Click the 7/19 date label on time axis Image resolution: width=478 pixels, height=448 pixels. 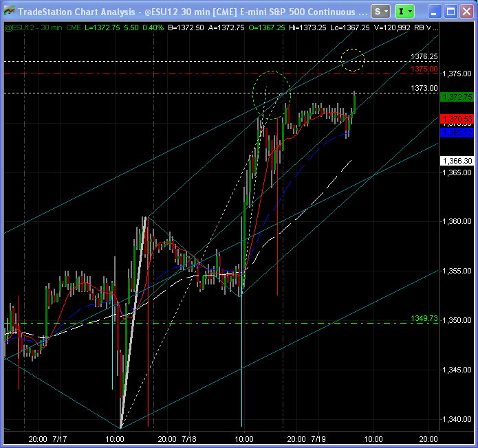pos(318,439)
